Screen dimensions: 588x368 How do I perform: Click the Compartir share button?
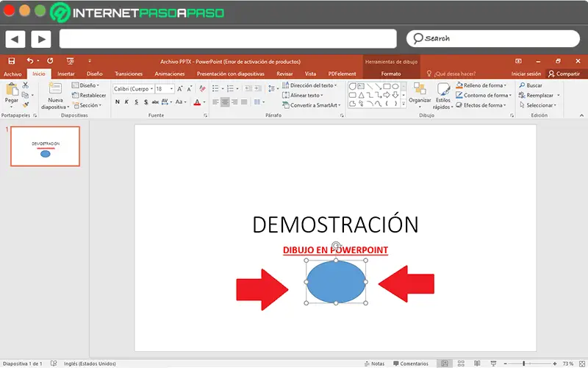(x=564, y=74)
